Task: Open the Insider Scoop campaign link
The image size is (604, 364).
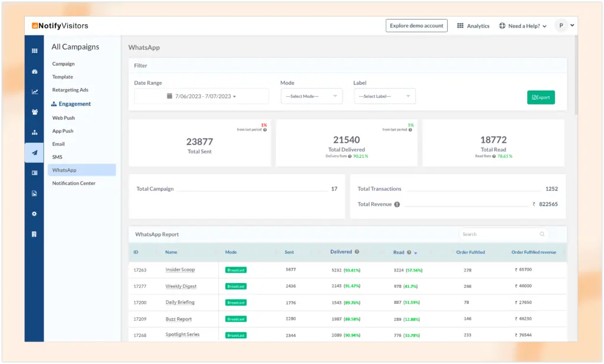Action: [x=180, y=270]
